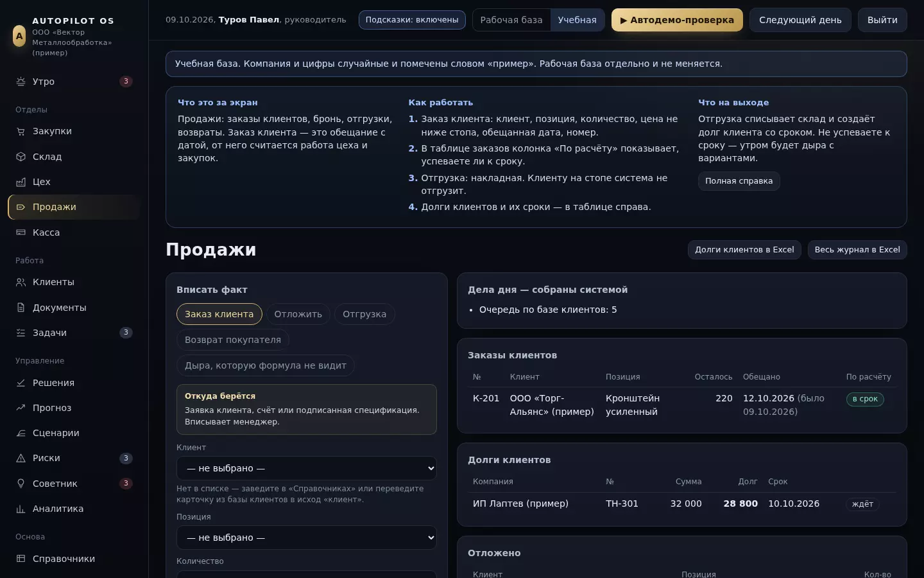The image size is (924, 578).
Task: Click the Цех factory icon
Action: pos(21,182)
